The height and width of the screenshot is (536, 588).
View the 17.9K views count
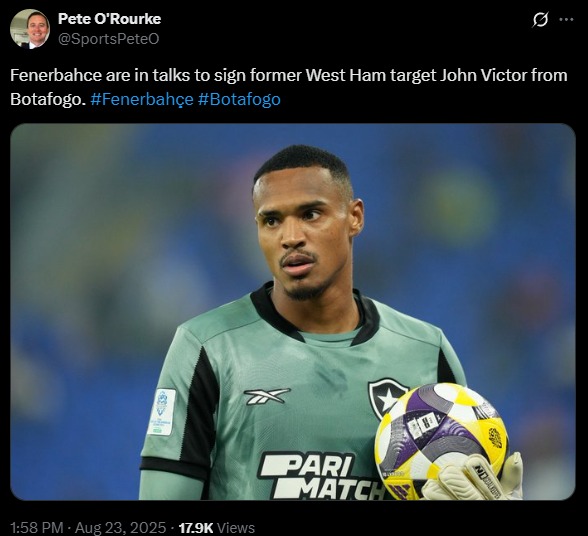196,528
